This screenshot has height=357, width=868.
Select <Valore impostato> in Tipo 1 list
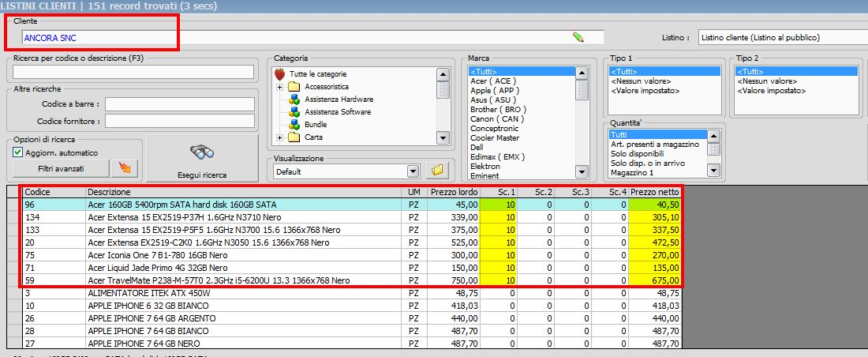[x=645, y=90]
